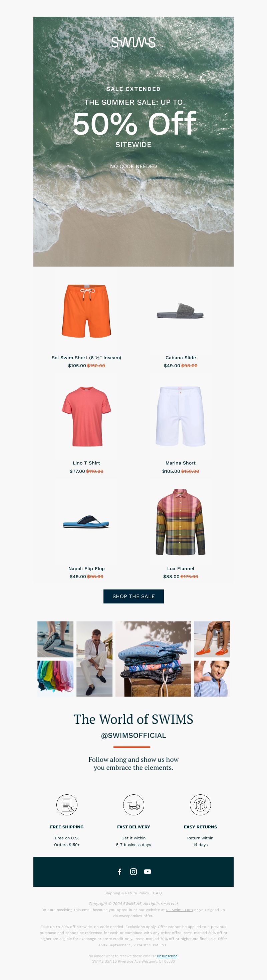Screen dimensions: 267x980
Task: View the plaid Lux Flannel shirt image
Action: pyautogui.click(x=181, y=521)
